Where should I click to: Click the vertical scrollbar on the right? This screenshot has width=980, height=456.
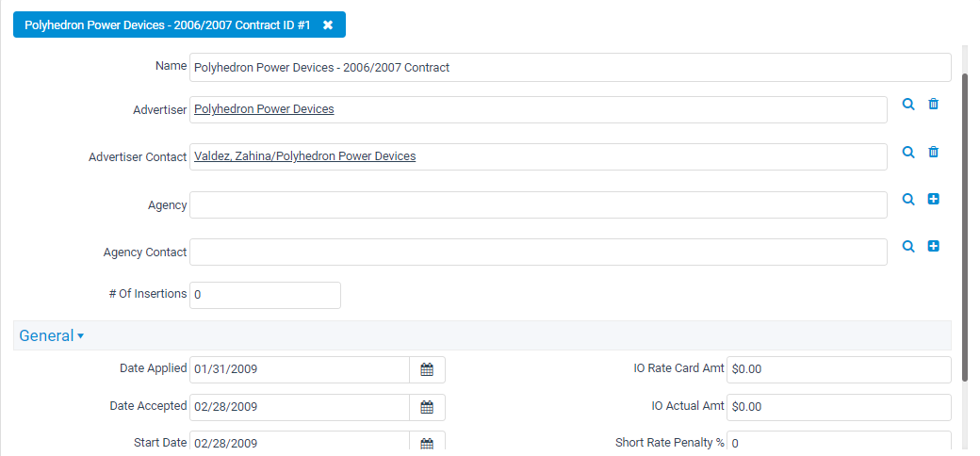point(964,226)
